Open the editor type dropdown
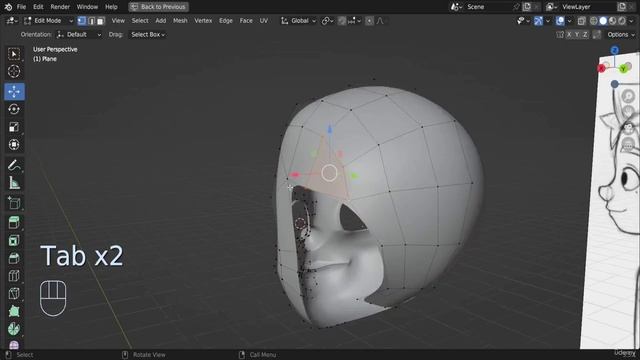This screenshot has width=640, height=360. coord(12,21)
